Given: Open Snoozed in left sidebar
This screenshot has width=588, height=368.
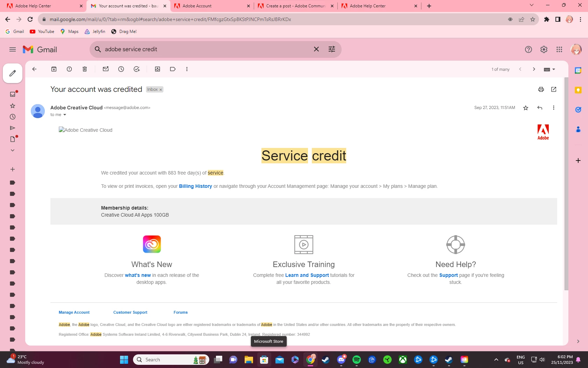Looking at the screenshot, I should pos(13,117).
